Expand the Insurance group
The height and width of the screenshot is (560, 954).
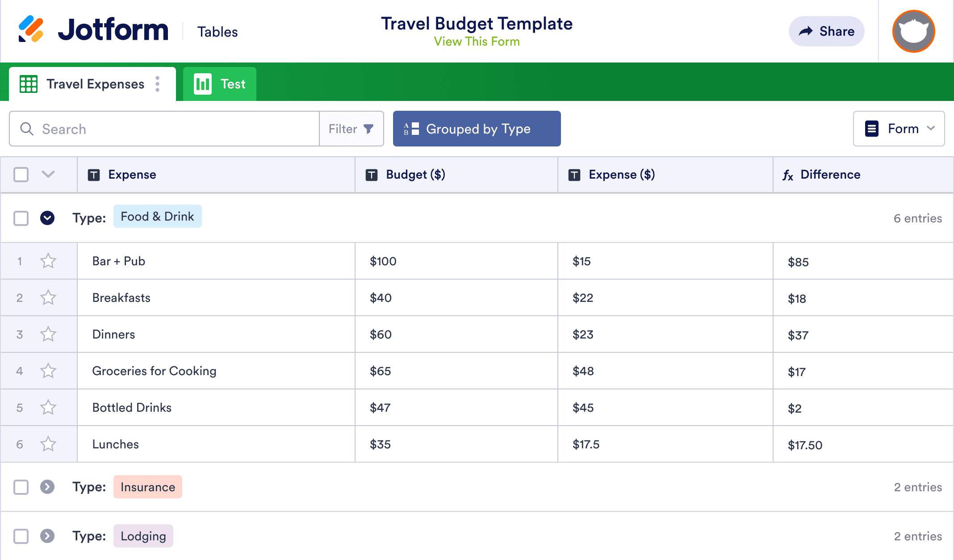pyautogui.click(x=47, y=487)
